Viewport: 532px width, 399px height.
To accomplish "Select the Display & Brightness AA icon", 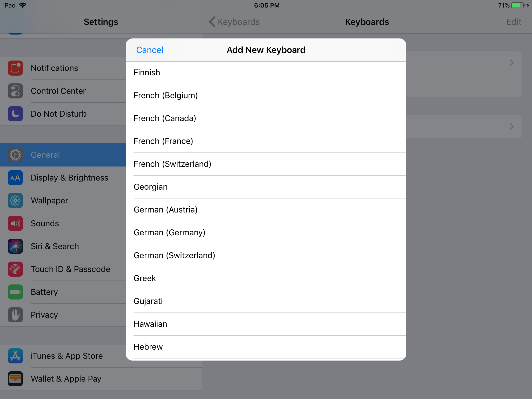I will click(15, 178).
